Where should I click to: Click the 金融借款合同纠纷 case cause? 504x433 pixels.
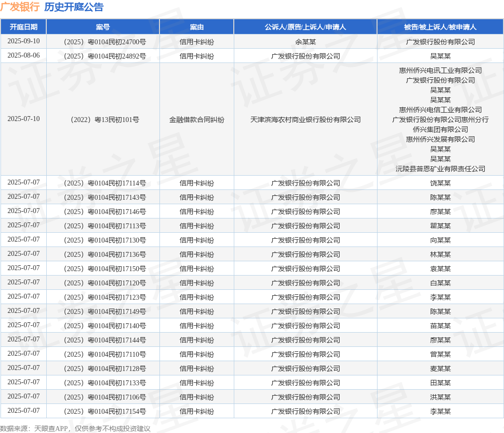coord(197,120)
